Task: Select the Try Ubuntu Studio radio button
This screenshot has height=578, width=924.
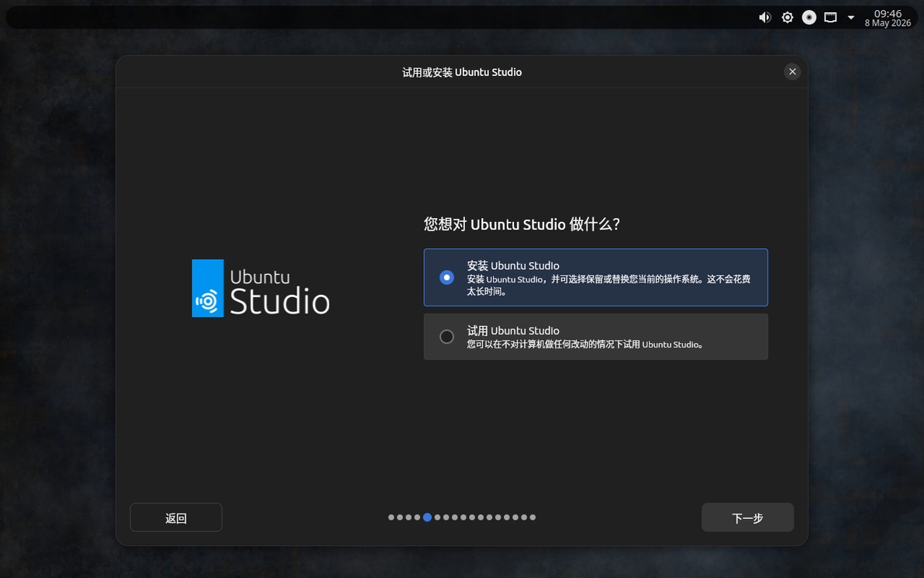Action: tap(446, 336)
